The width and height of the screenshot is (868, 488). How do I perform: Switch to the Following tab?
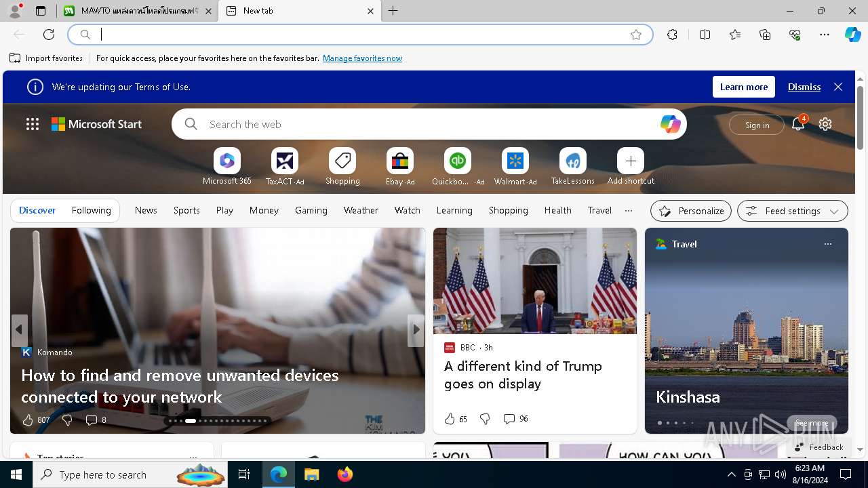click(91, 210)
